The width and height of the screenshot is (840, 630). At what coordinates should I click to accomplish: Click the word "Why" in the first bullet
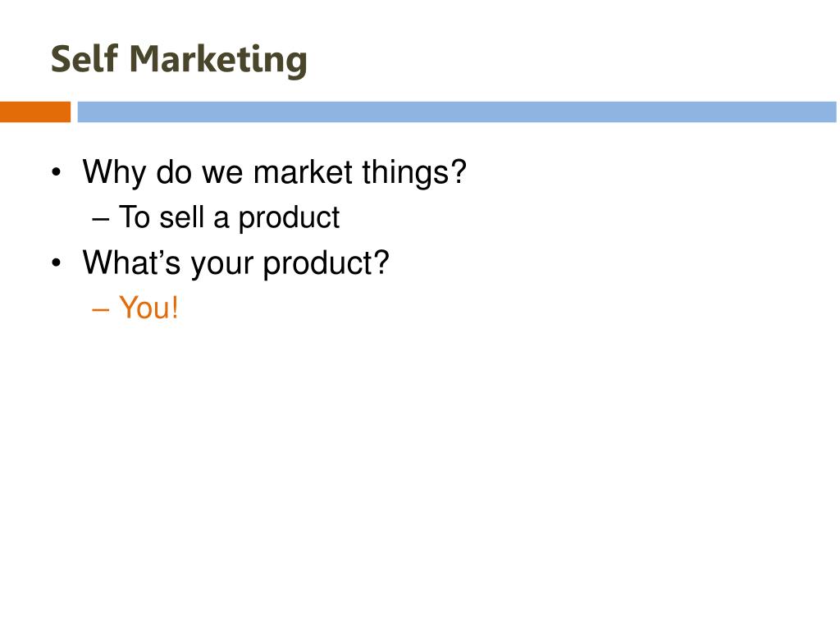tap(114, 172)
